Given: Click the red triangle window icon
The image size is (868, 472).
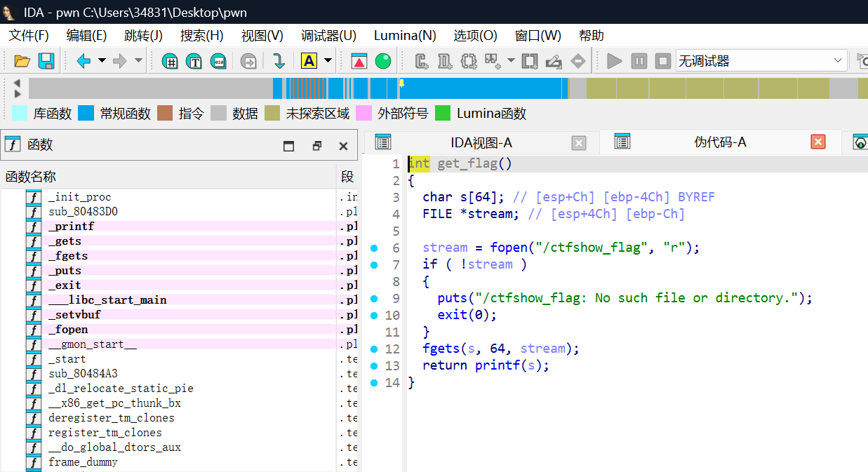Looking at the screenshot, I should coord(359,61).
